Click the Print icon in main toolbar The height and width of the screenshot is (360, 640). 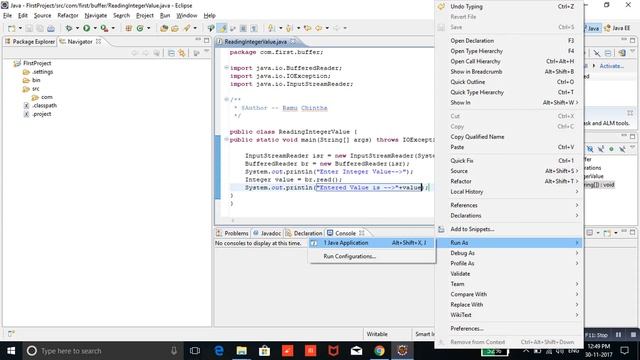click(51, 28)
